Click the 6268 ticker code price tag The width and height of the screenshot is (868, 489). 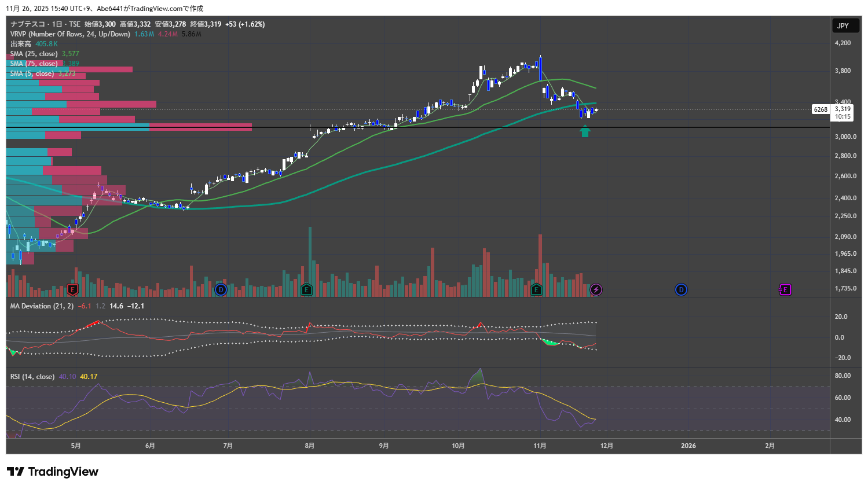tap(821, 109)
